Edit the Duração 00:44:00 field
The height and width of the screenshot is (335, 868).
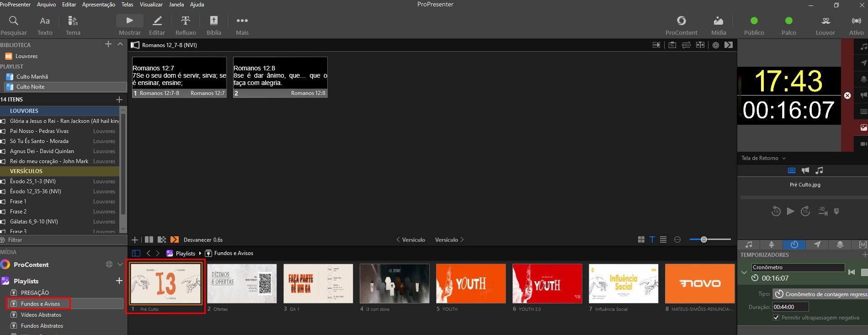tap(790, 307)
